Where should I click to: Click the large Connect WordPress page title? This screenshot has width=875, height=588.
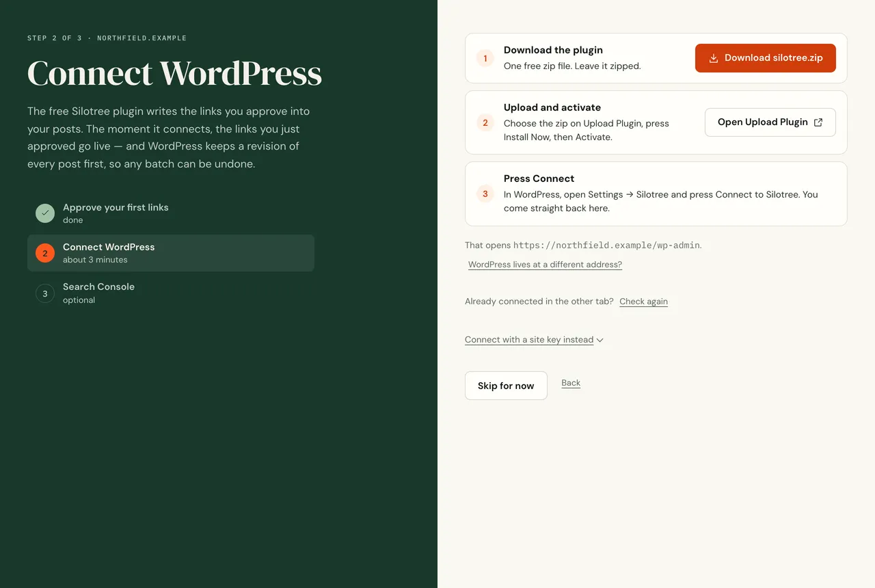point(174,73)
